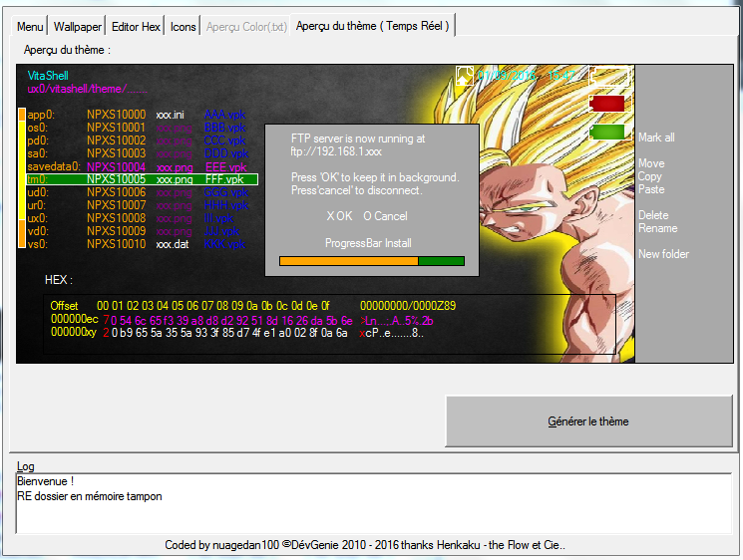
Task: Click the Générer le thème button
Action: [x=588, y=421]
